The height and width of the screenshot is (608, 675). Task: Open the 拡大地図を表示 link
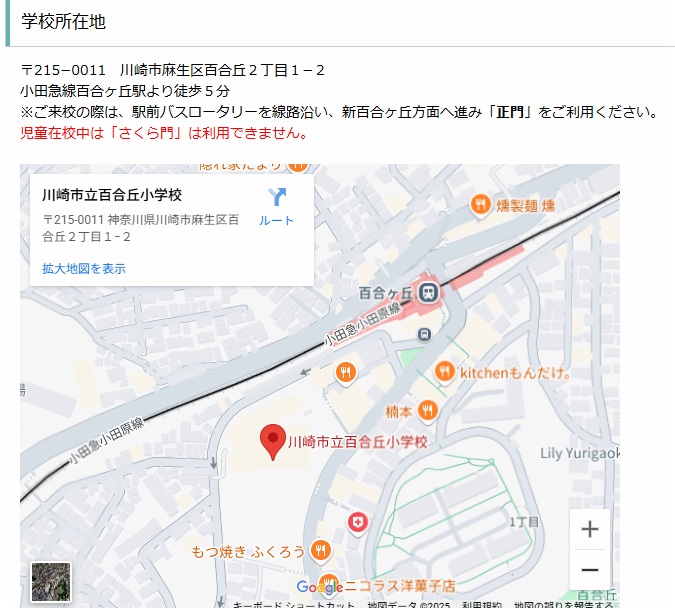[84, 269]
